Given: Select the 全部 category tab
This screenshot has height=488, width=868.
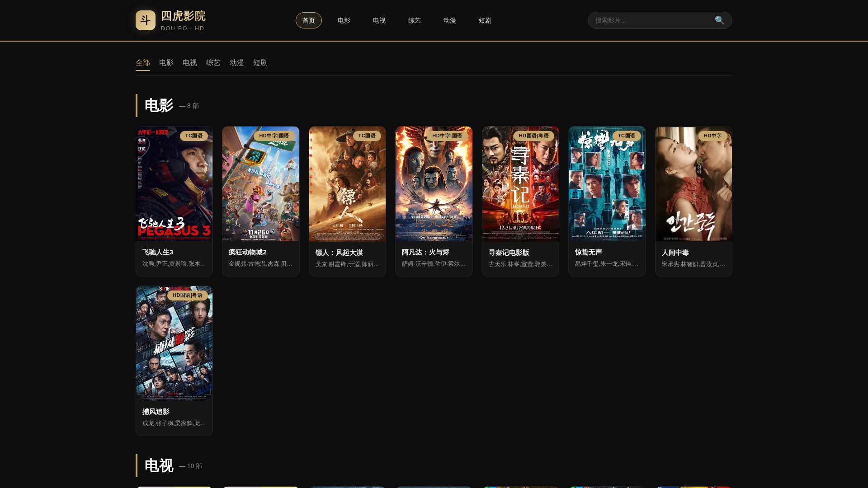Looking at the screenshot, I should pyautogui.click(x=143, y=63).
